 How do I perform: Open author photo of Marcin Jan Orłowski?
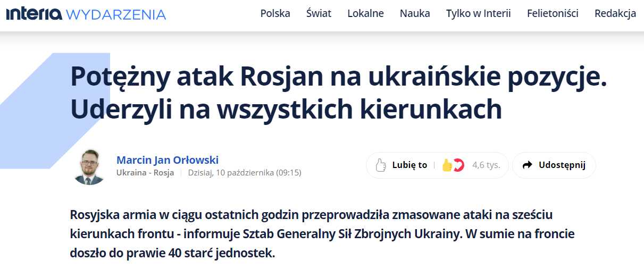click(89, 166)
